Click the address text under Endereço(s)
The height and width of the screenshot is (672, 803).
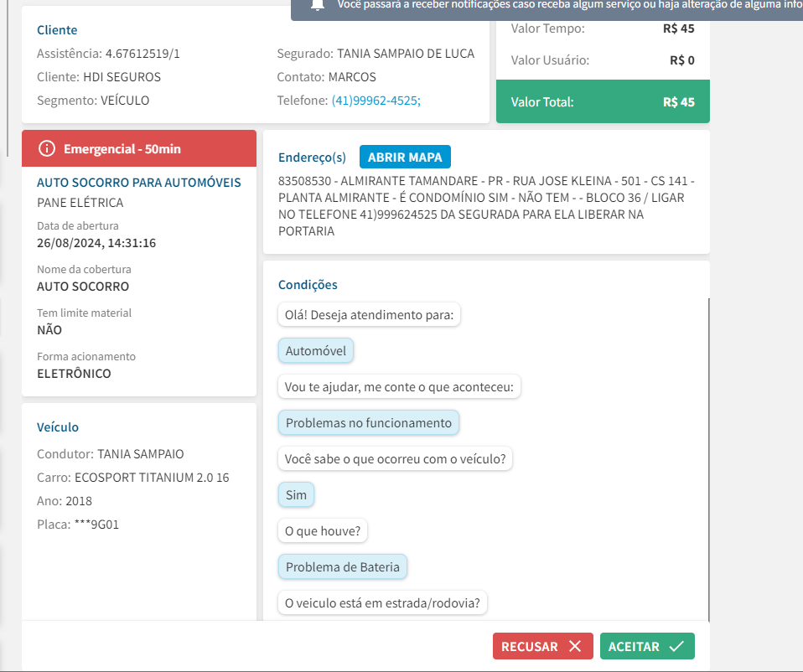point(486,206)
